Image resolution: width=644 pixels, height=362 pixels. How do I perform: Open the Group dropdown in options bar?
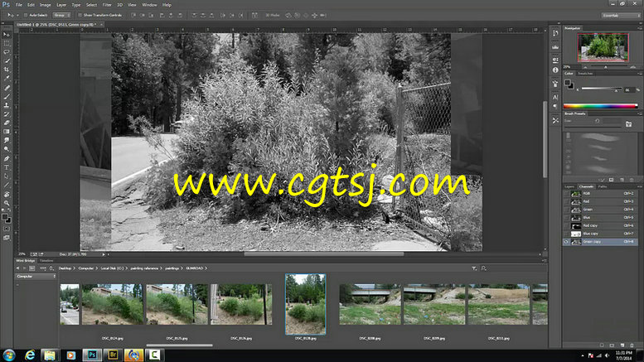pos(61,15)
